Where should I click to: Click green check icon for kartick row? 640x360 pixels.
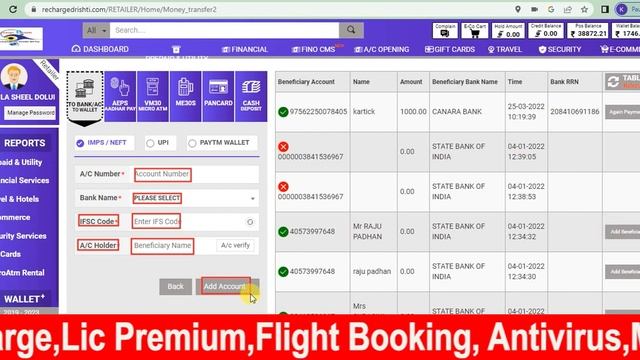click(283, 112)
